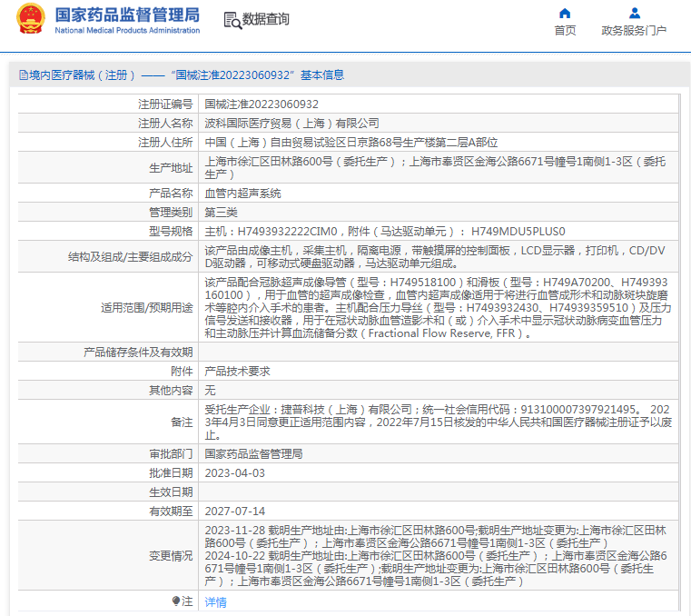Click the 管理类别 row label
This screenshot has height=616, width=691.
pos(171,212)
